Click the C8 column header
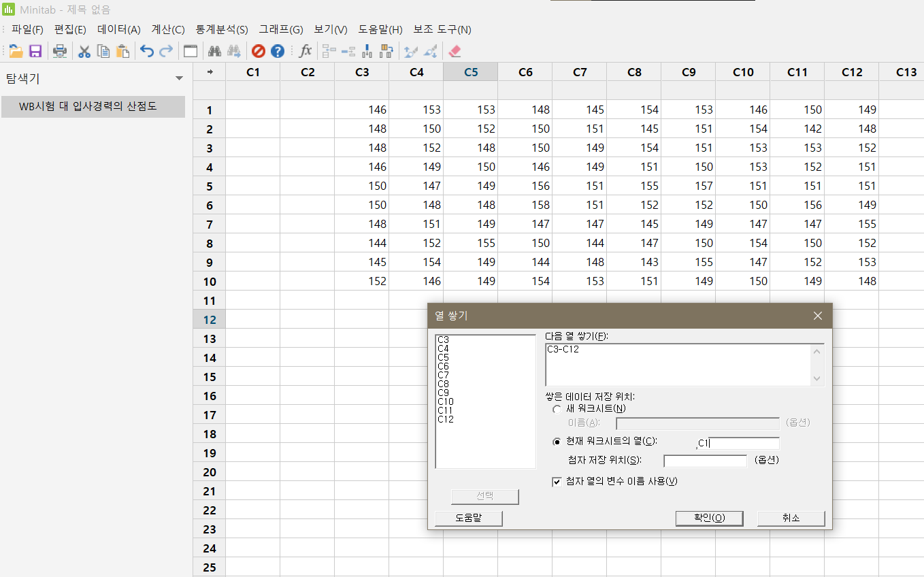 [x=634, y=72]
